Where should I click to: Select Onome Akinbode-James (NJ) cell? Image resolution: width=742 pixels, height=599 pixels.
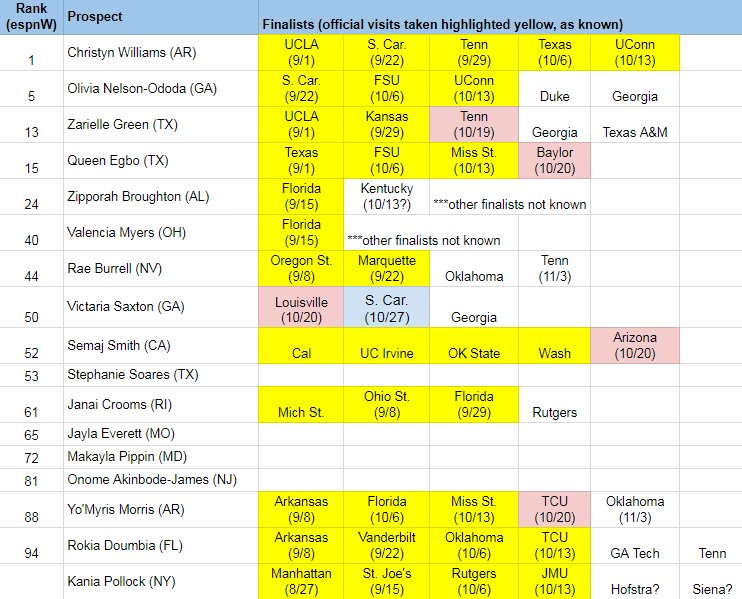pos(161,480)
